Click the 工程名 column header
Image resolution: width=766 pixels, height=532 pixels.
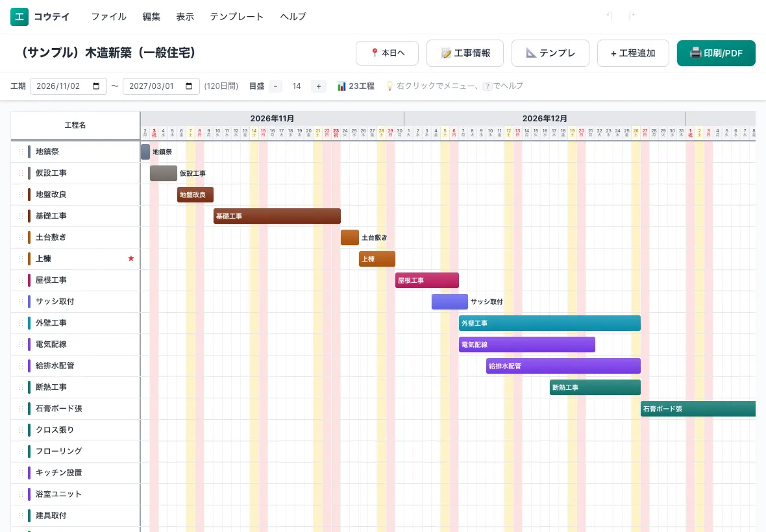tap(75, 125)
